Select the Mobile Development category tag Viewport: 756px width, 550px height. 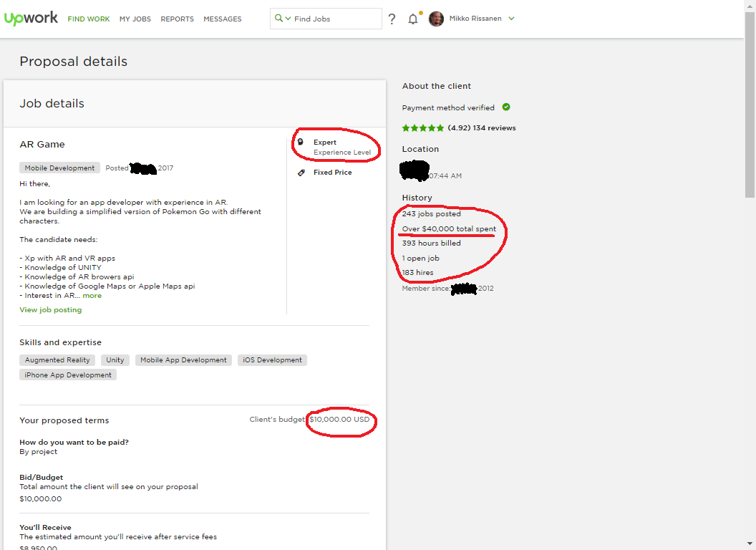pyautogui.click(x=60, y=168)
